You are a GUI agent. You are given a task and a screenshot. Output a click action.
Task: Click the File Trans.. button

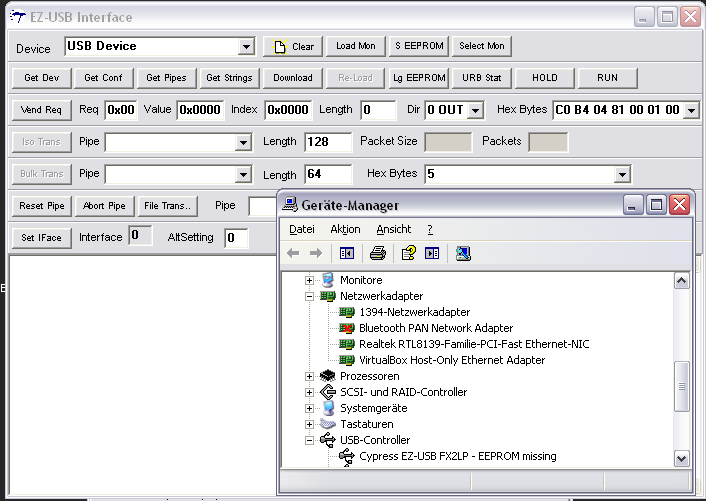[x=167, y=206]
